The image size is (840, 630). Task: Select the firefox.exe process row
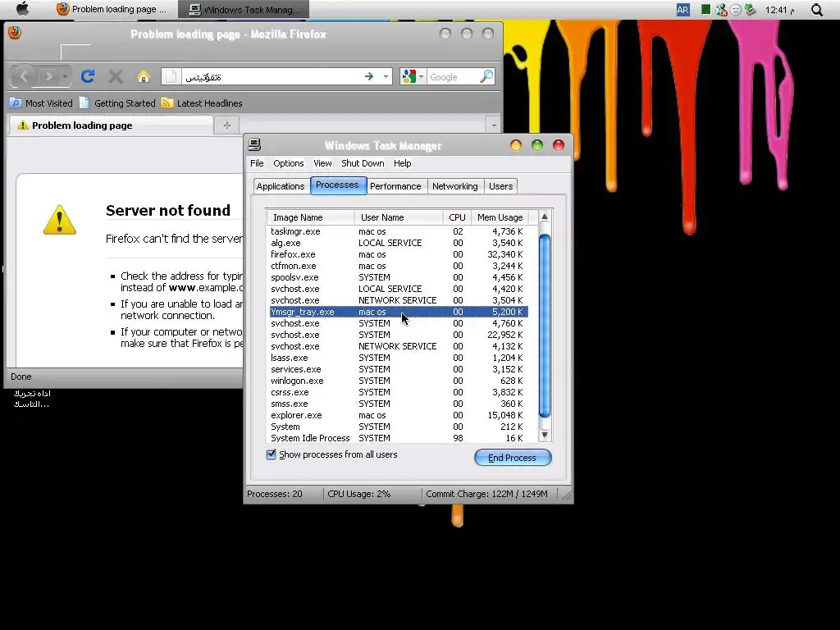tap(398, 254)
